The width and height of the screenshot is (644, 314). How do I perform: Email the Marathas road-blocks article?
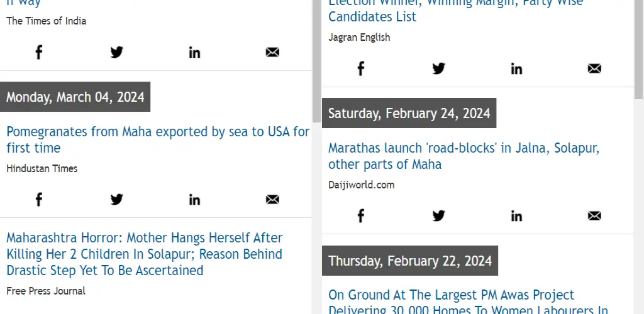tap(594, 215)
